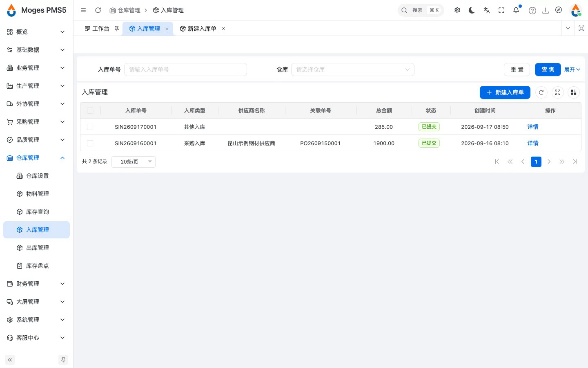Expand table to fullscreen icon
The height and width of the screenshot is (368, 588).
(558, 92)
